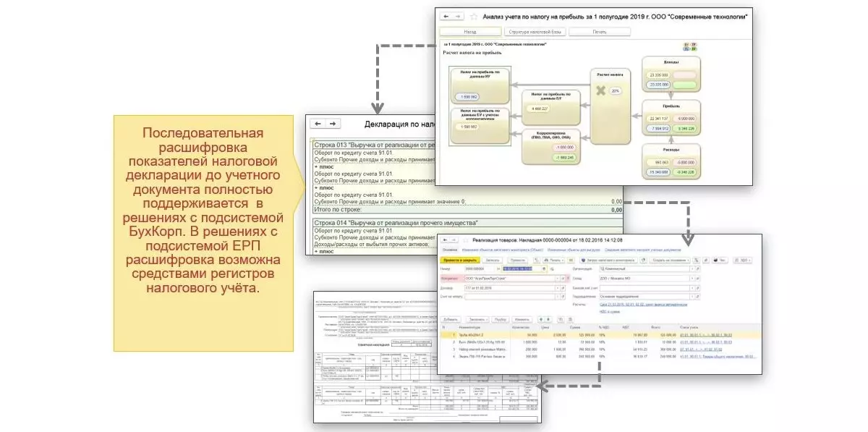Click the Подбор button above goods table

click(x=501, y=319)
